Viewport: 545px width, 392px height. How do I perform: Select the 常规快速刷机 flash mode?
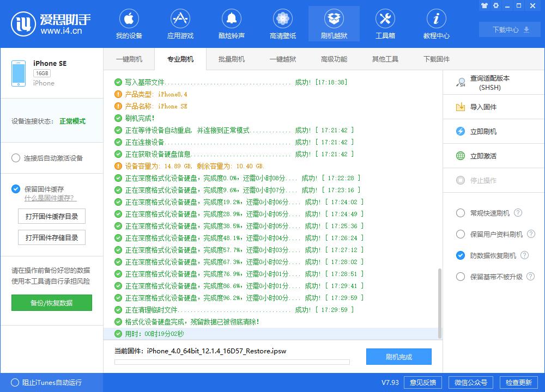click(461, 213)
